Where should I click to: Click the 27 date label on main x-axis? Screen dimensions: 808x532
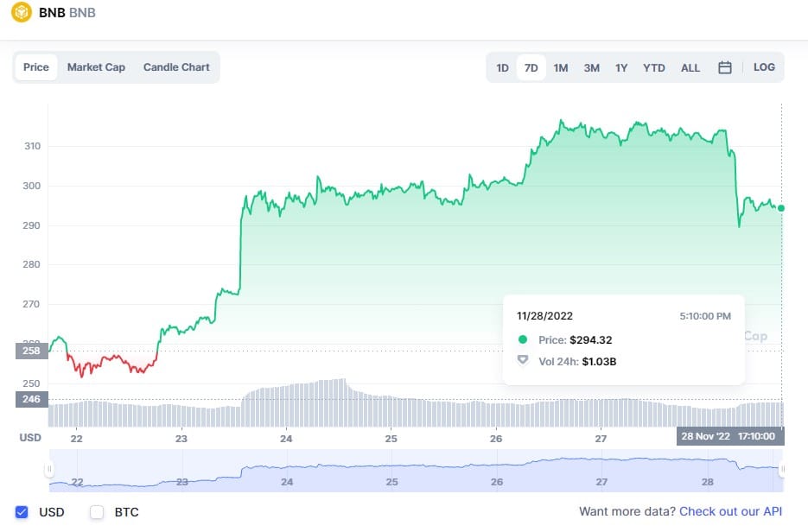pyautogui.click(x=601, y=439)
